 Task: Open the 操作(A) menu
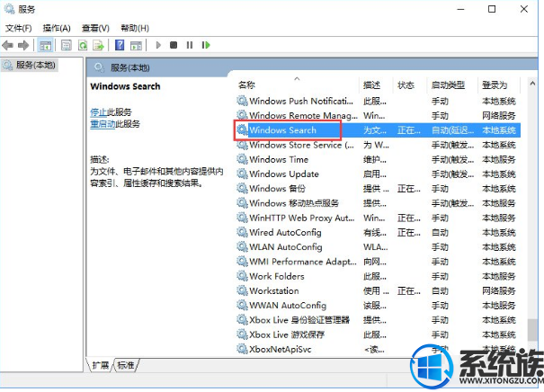pos(57,28)
